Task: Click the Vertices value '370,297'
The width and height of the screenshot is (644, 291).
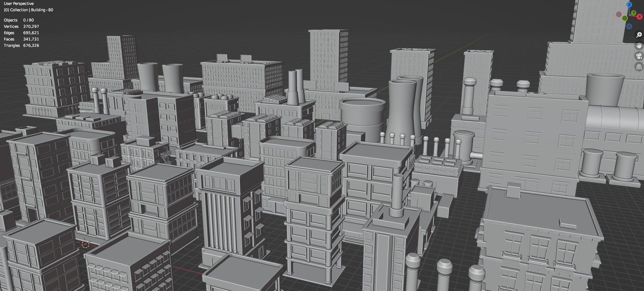Action: pos(31,26)
